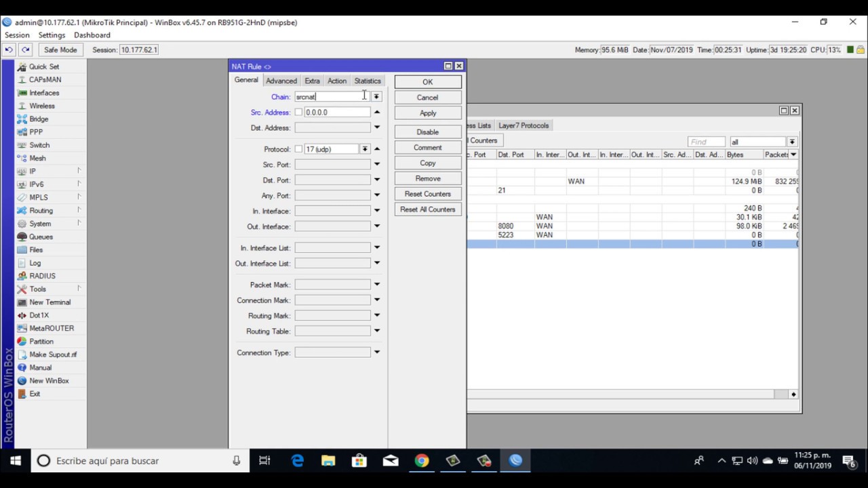
Task: Expand the IP submenu
Action: [x=79, y=171]
